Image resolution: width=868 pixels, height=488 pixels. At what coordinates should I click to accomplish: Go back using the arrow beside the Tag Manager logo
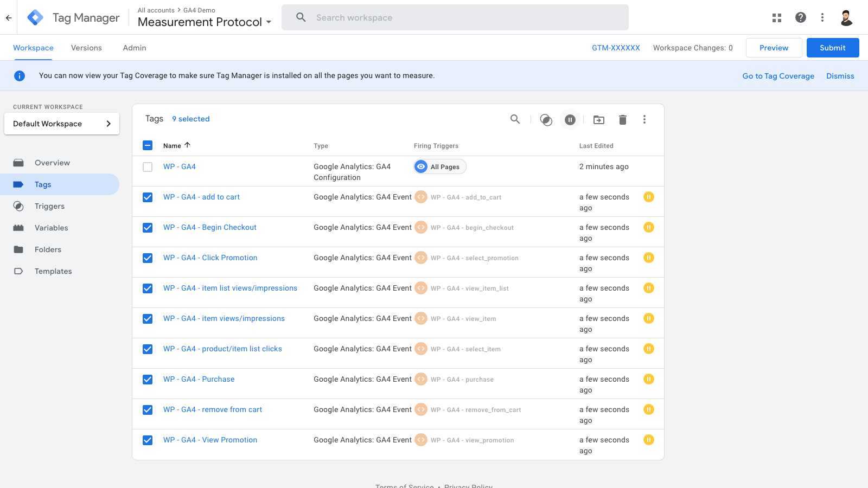[9, 17]
